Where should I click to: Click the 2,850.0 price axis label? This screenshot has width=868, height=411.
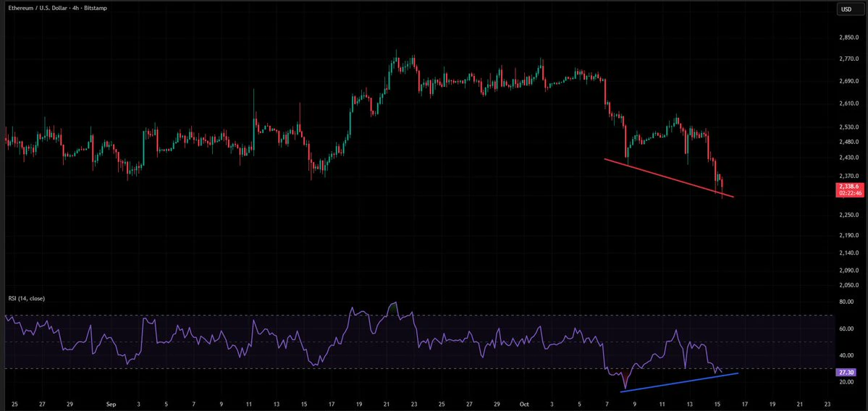click(x=848, y=38)
